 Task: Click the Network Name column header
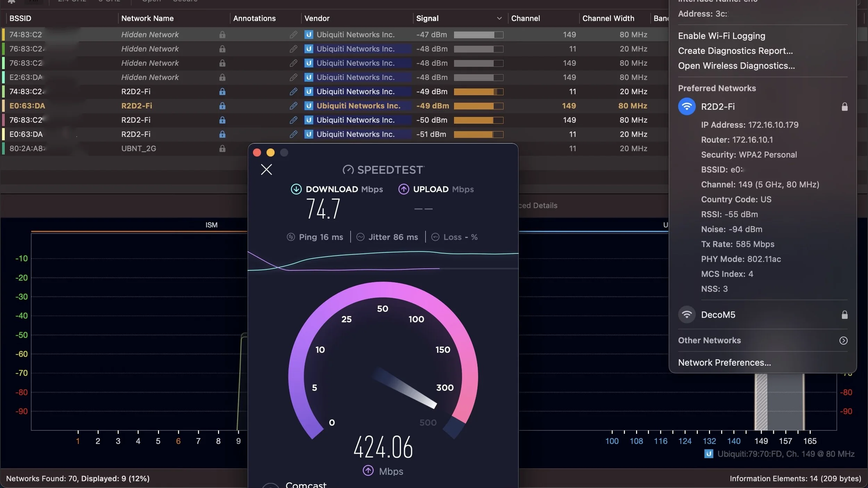coord(147,18)
